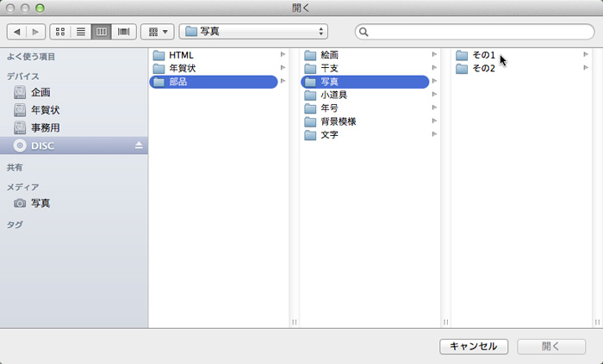Eject the DISC device
603x364 pixels.
click(139, 145)
